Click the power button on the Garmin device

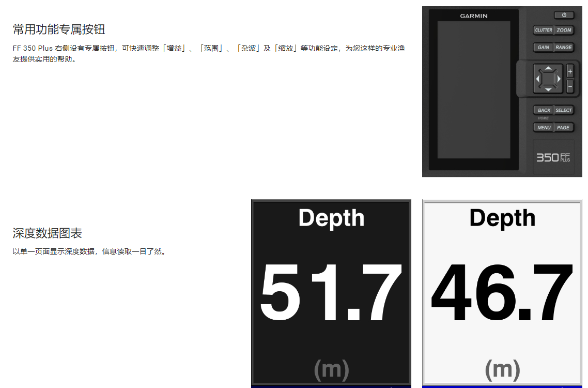[x=564, y=15]
